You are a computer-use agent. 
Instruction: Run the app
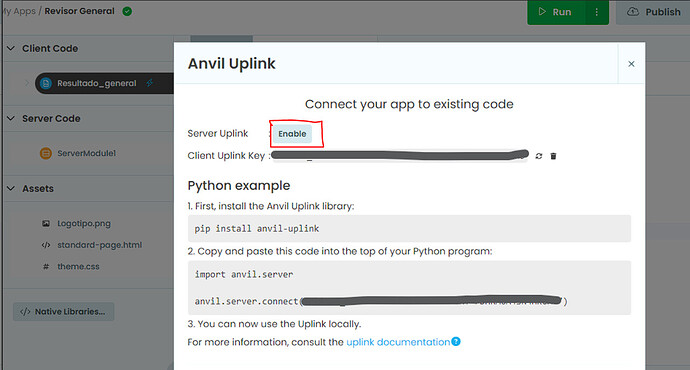coord(556,12)
